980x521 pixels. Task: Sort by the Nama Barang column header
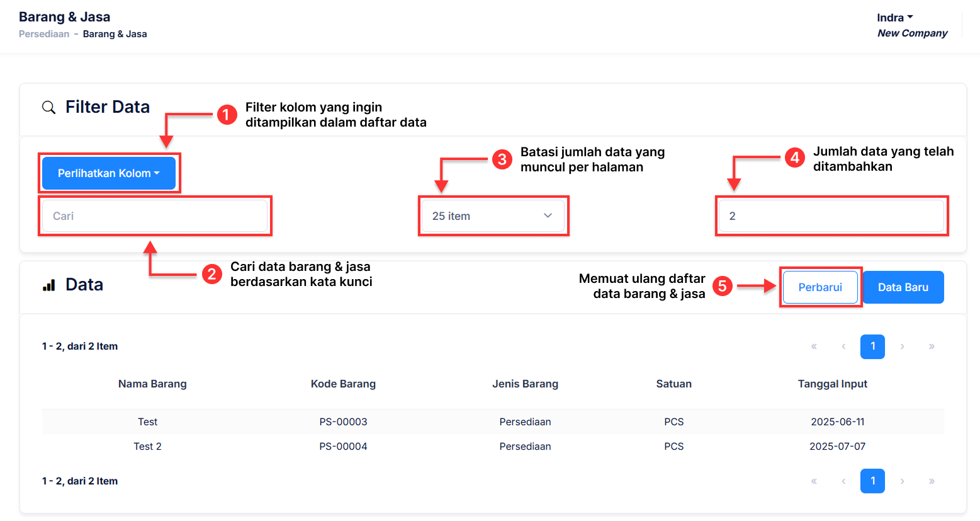point(152,384)
